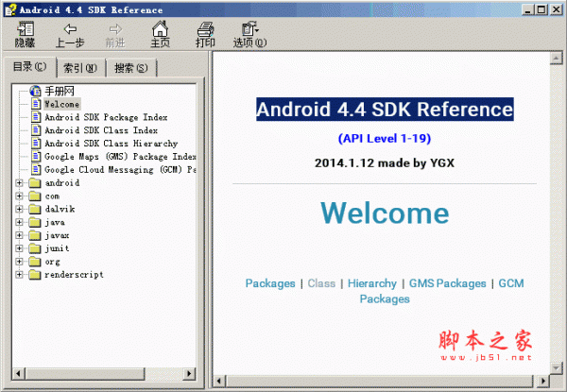This screenshot has height=392, width=567.
Task: Minimize the SDK Reference window
Action: click(528, 9)
